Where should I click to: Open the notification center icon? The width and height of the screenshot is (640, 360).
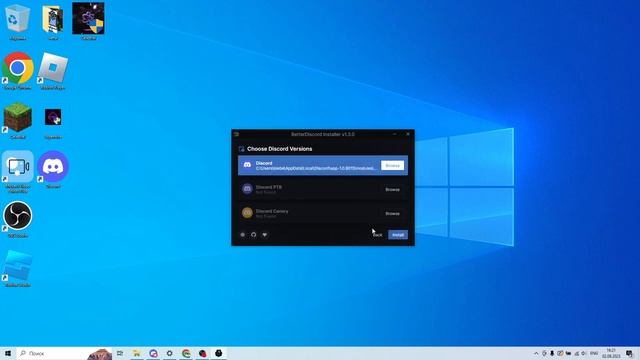[x=630, y=353]
